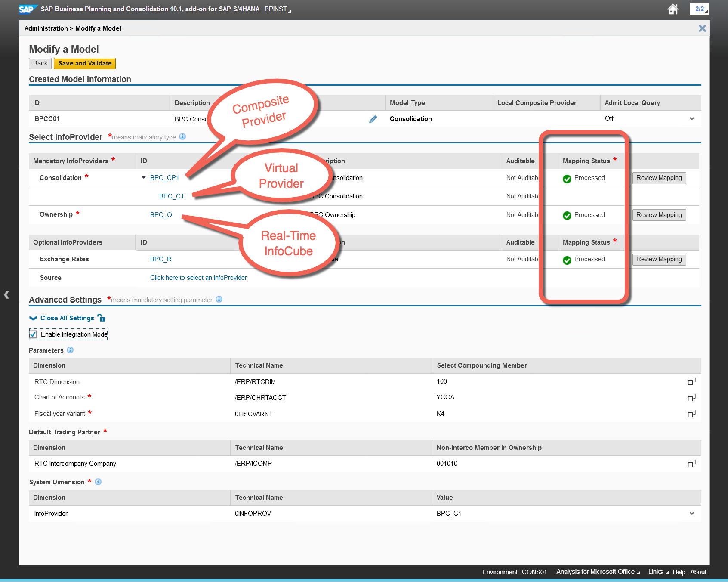Toggle Enable Integration Mode checkbox

(x=33, y=334)
